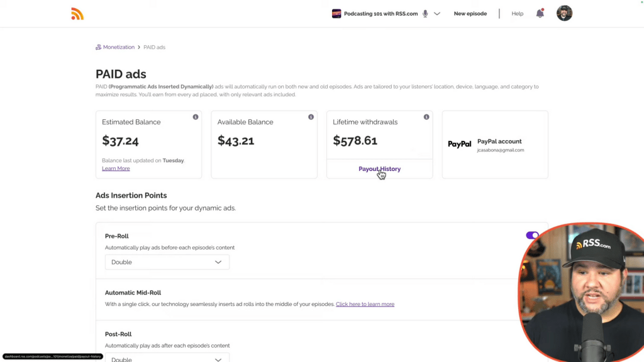Click the podcast cover thumbnail in header
Viewport: 644px width, 362px height.
pos(336,13)
